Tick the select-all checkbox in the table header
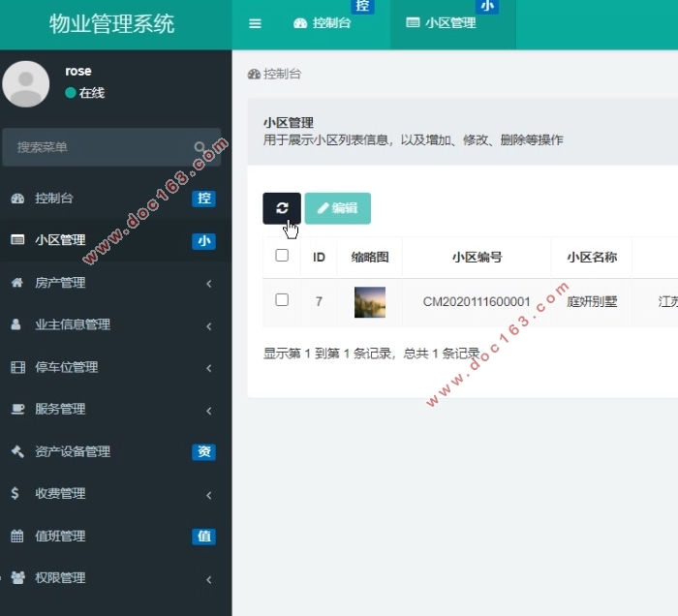678x616 pixels. pos(282,256)
